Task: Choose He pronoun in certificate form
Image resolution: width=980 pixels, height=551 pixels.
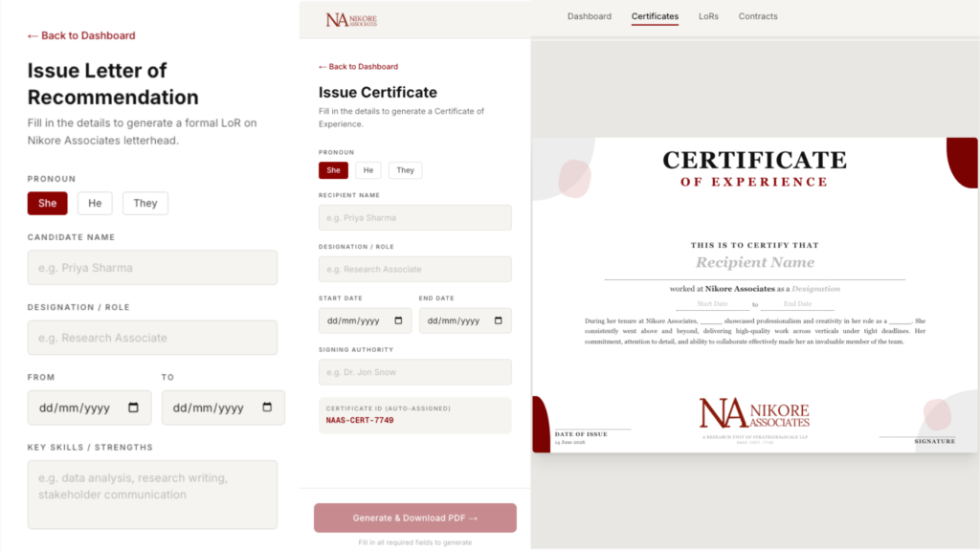Action: point(368,170)
